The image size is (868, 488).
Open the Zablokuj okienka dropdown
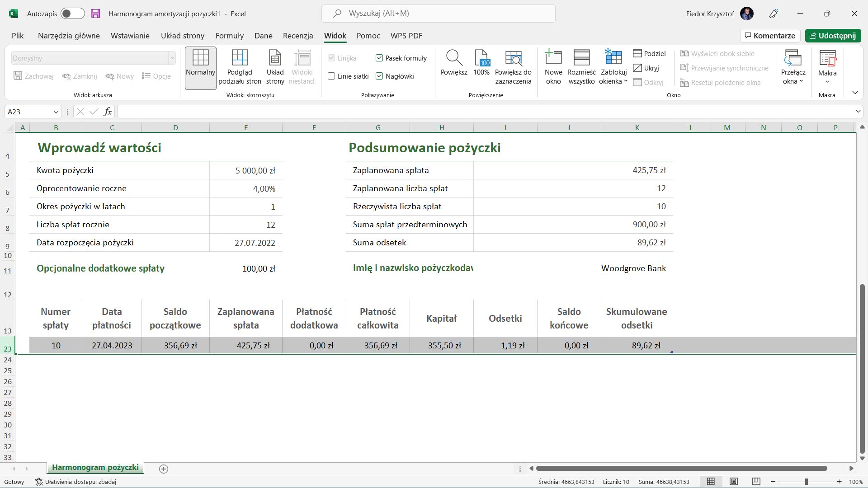click(x=613, y=67)
